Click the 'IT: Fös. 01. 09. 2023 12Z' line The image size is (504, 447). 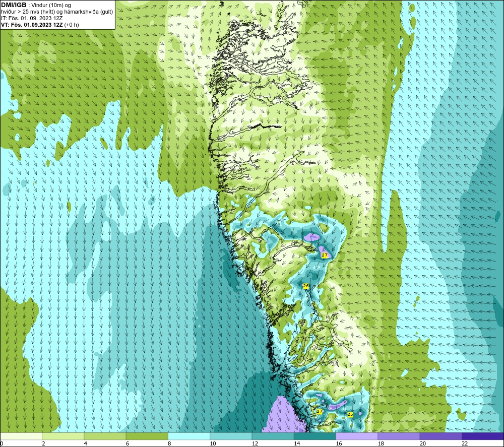click(x=32, y=18)
